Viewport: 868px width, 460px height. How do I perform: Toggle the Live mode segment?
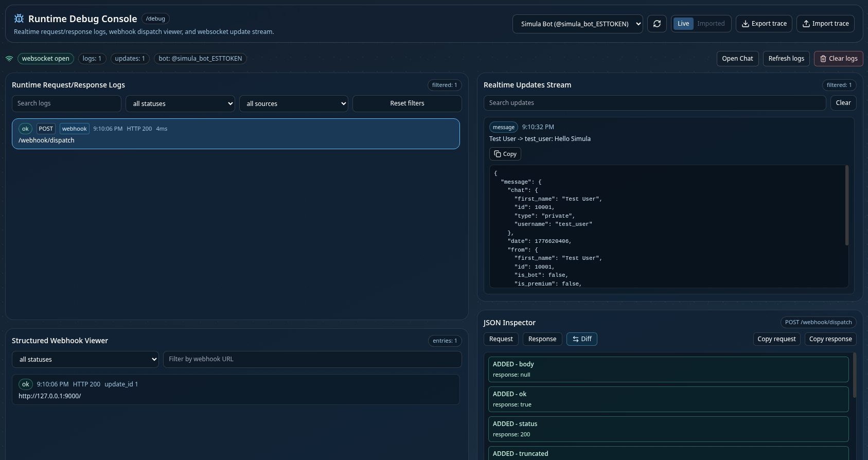(x=683, y=24)
